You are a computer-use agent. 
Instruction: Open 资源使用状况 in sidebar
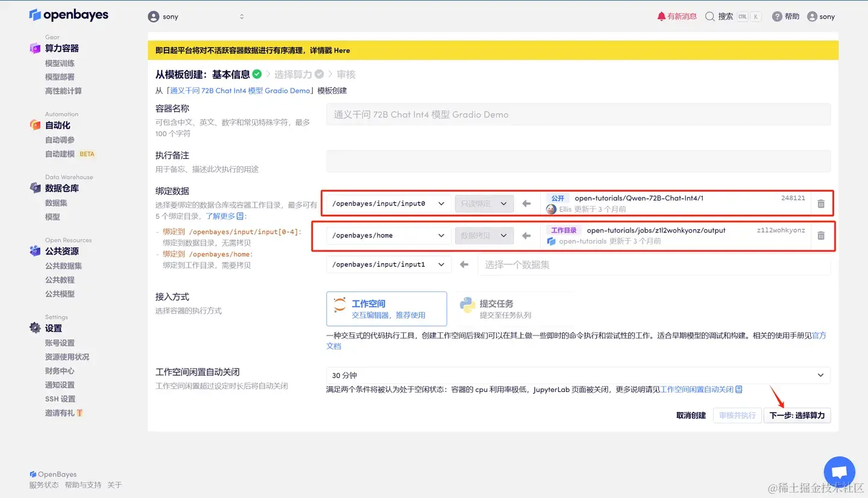67,357
